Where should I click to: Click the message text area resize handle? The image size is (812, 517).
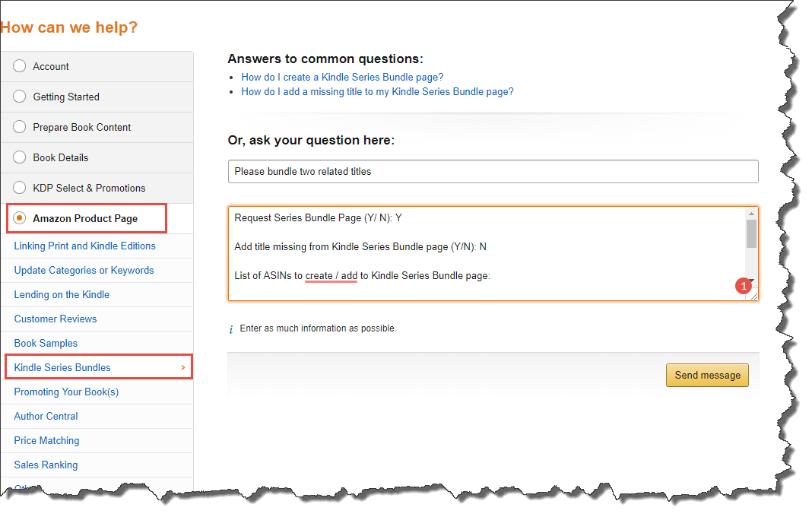[x=754, y=297]
